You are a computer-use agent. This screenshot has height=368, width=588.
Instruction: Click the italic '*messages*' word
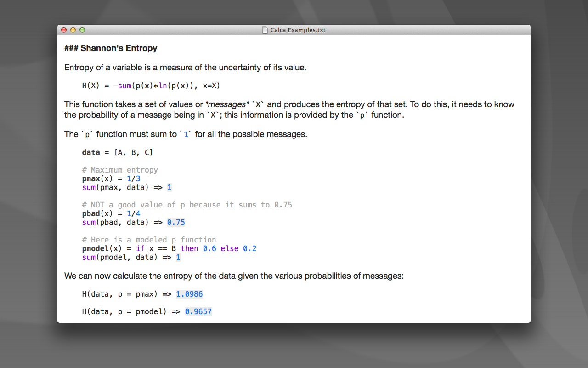point(228,104)
